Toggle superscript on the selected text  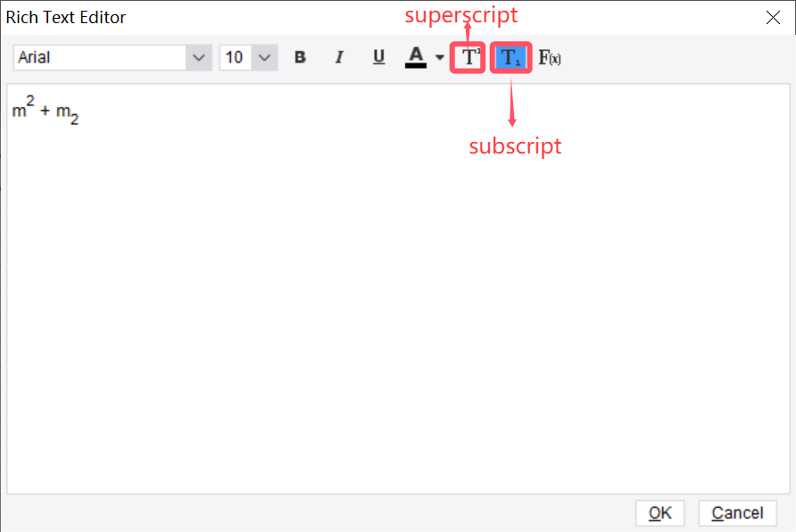467,57
